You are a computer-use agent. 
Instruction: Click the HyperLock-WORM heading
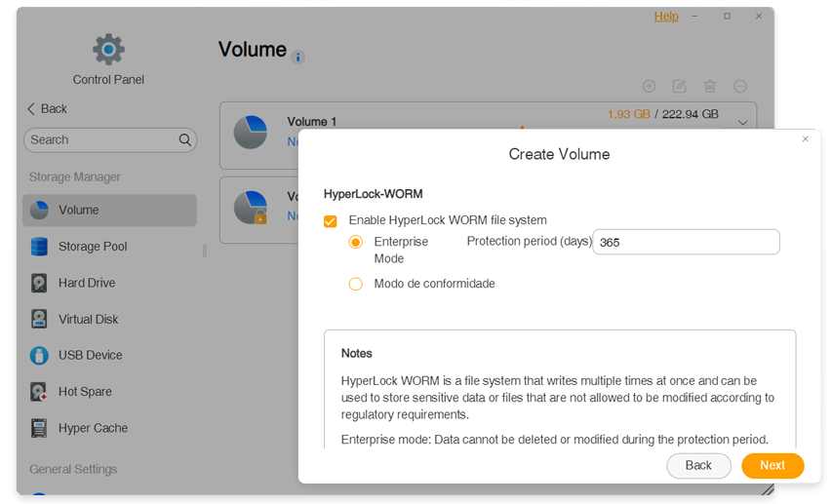[374, 194]
